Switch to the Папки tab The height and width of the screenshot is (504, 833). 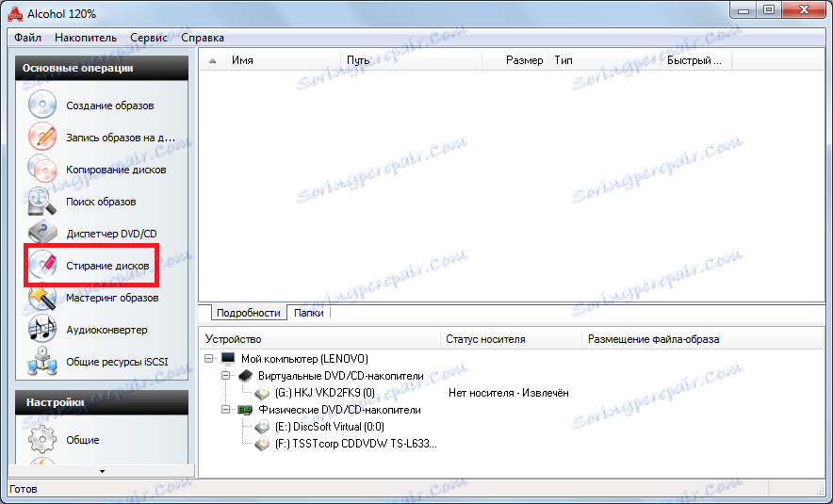(x=309, y=313)
